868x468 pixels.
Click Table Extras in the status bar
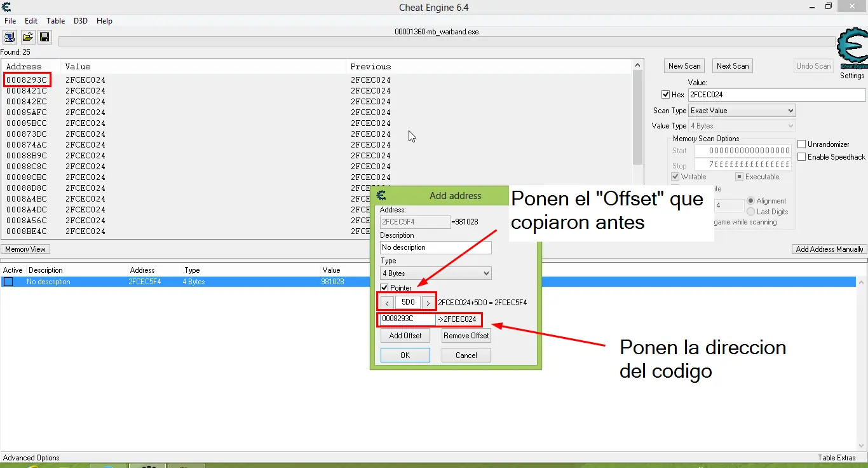coord(837,458)
